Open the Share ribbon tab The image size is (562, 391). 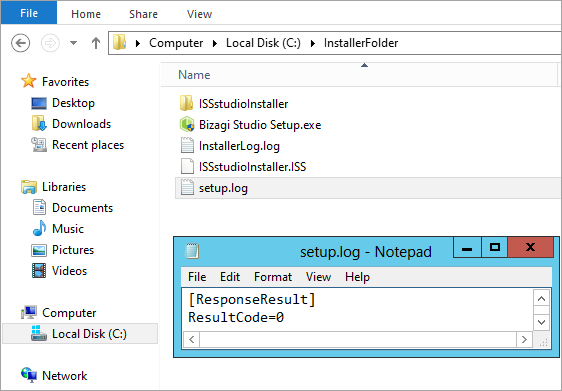coord(143,14)
